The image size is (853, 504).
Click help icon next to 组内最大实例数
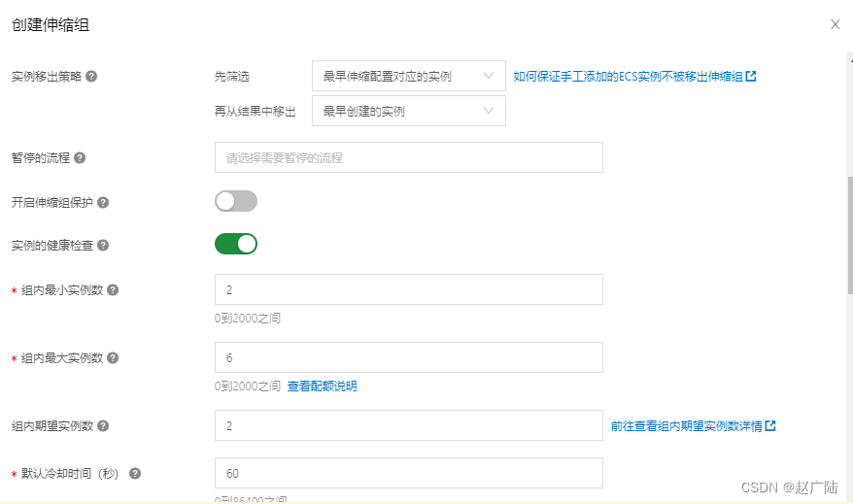[113, 357]
